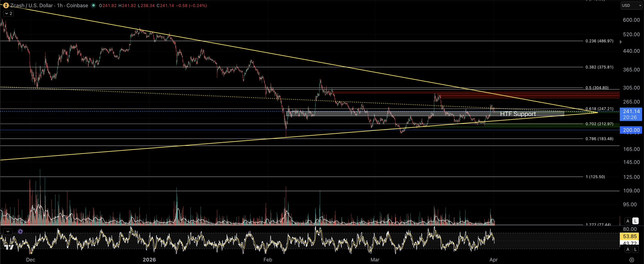Click the 1.272 (77.44) Fibonacci label
The image size is (644, 264).
click(x=598, y=225)
